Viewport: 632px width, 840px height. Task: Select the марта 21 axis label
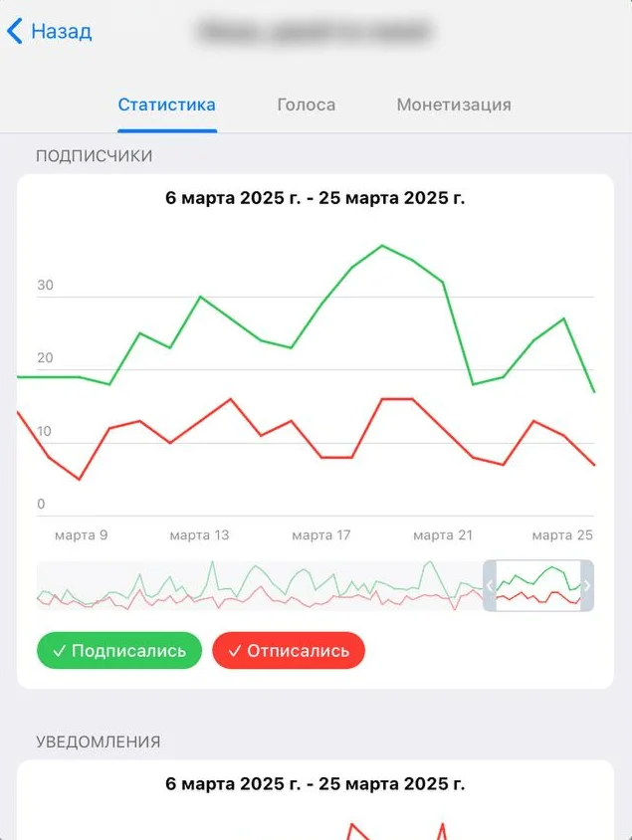coord(443,535)
